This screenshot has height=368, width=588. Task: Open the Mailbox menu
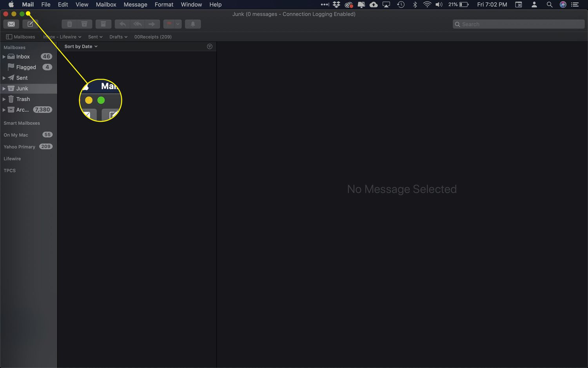pos(106,5)
